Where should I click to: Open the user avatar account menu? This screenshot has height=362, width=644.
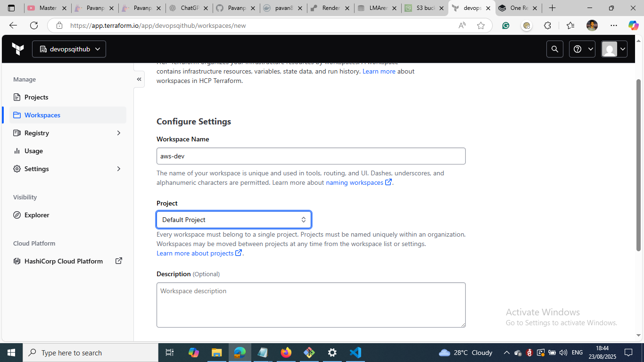(614, 49)
